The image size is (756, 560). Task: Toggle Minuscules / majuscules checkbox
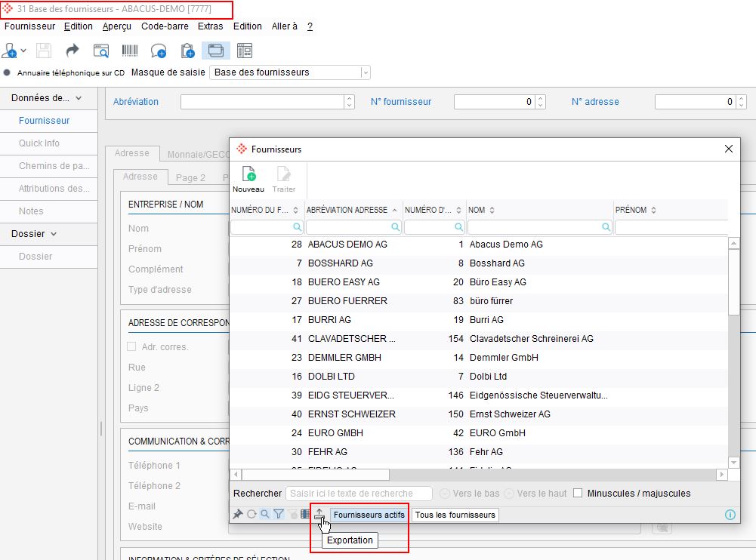coord(578,494)
